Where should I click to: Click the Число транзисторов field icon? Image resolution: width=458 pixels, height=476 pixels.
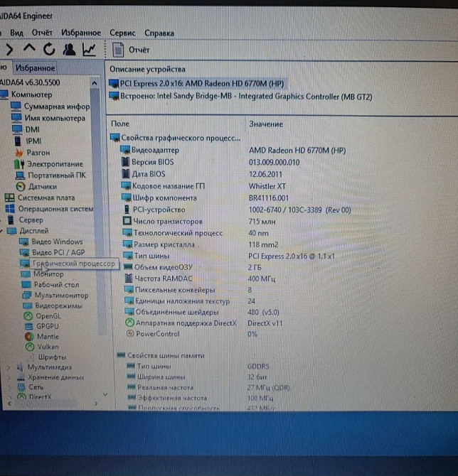point(127,221)
